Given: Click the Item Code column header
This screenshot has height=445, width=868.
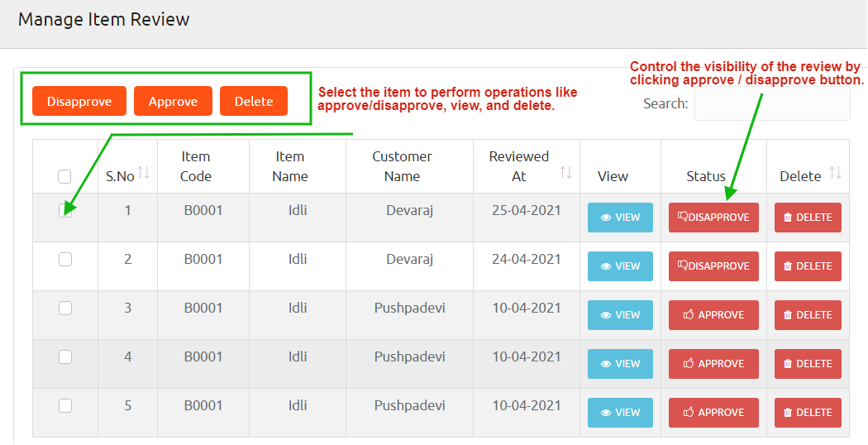Looking at the screenshot, I should (x=197, y=166).
